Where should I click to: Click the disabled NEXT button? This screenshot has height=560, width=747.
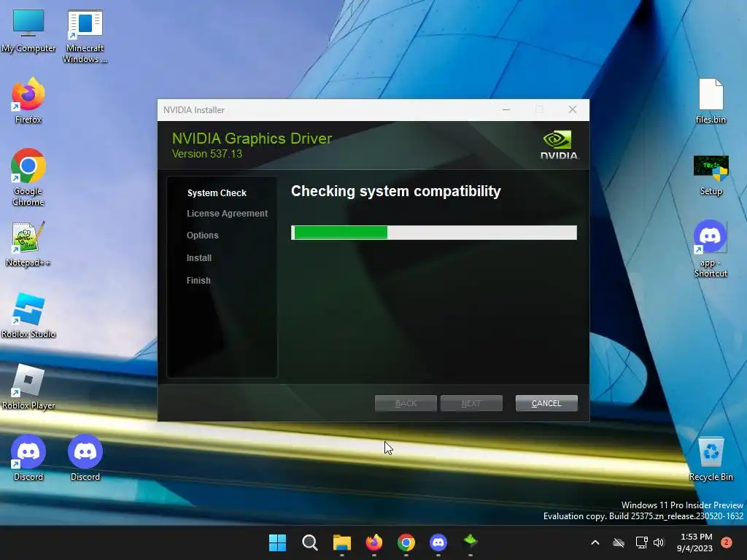471,403
